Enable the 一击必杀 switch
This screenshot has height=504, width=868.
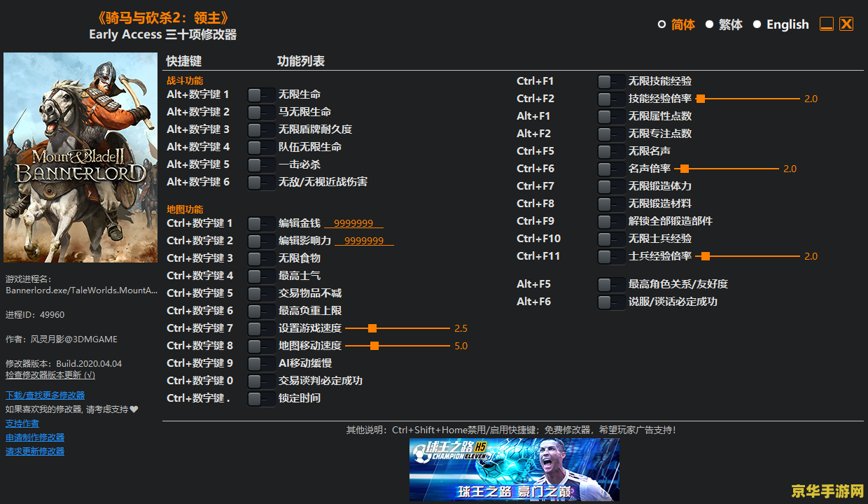click(x=261, y=164)
